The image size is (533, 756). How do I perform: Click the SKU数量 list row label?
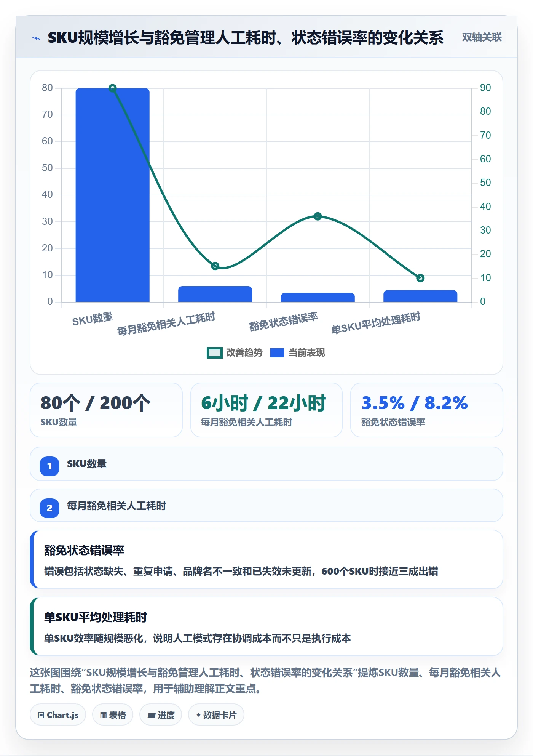[x=87, y=464]
